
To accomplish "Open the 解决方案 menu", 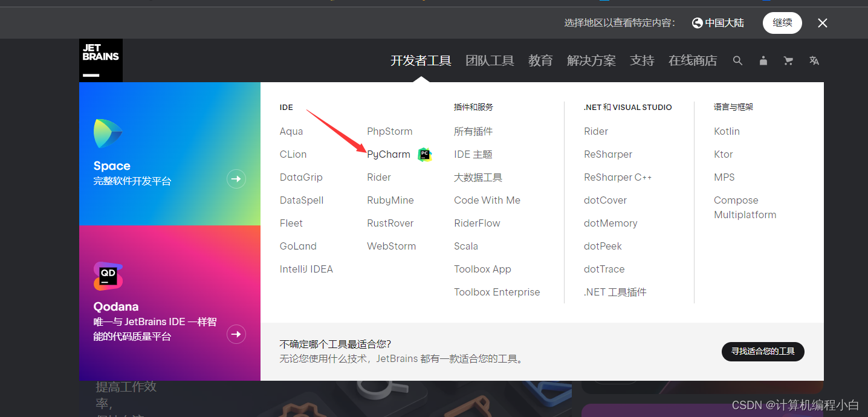I will [591, 60].
